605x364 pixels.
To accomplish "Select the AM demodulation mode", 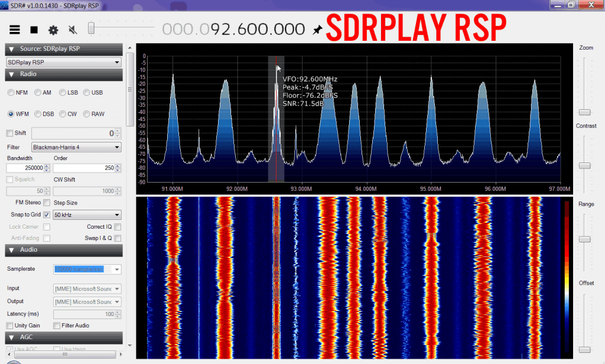I will [x=38, y=92].
